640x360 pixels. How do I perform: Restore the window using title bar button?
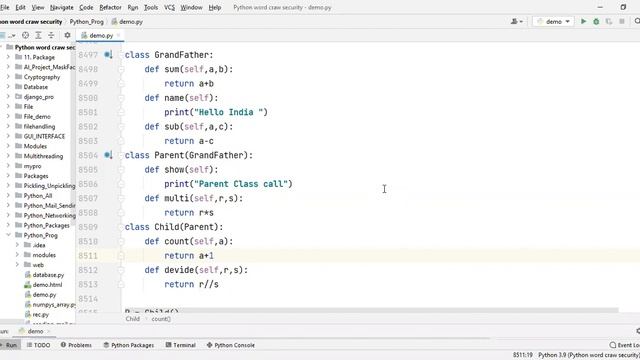click(623, 7)
